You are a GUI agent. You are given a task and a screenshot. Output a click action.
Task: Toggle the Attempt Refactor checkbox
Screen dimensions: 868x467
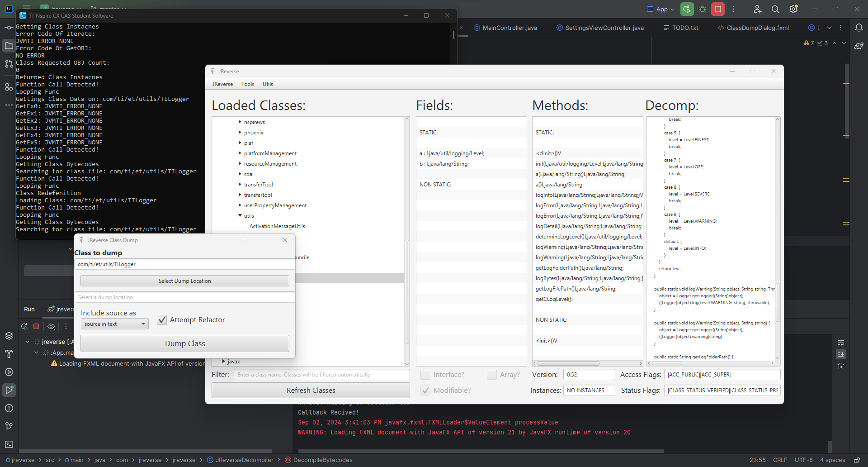click(x=162, y=320)
